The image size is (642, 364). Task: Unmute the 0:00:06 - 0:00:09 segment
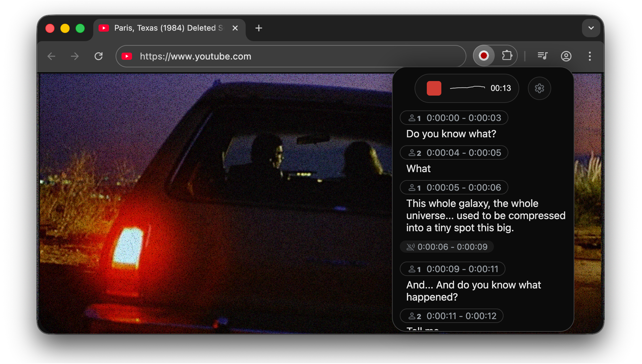pos(411,247)
